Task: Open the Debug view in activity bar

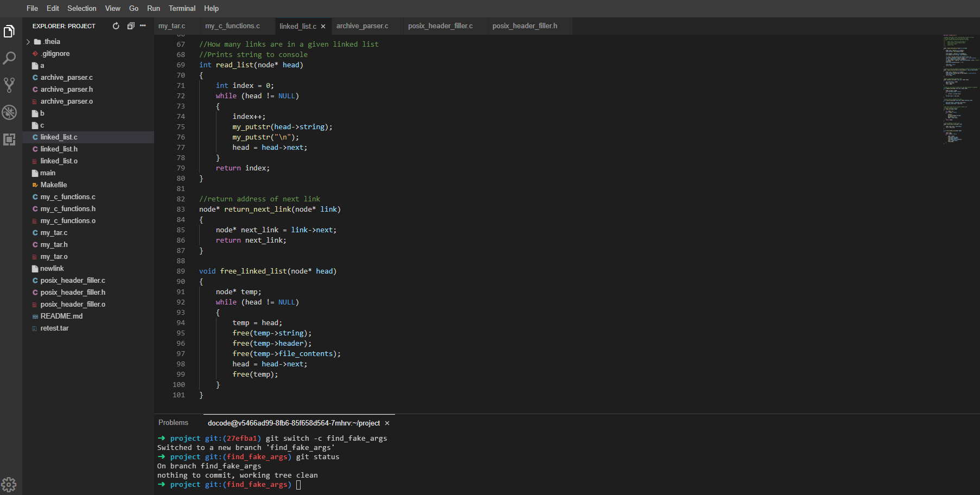Action: (x=9, y=112)
